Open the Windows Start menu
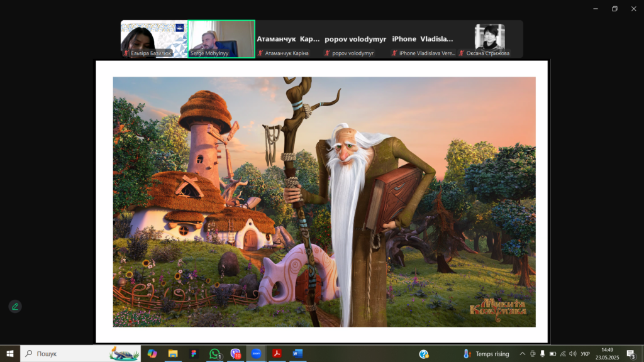Image resolution: width=644 pixels, height=362 pixels. click(x=10, y=353)
